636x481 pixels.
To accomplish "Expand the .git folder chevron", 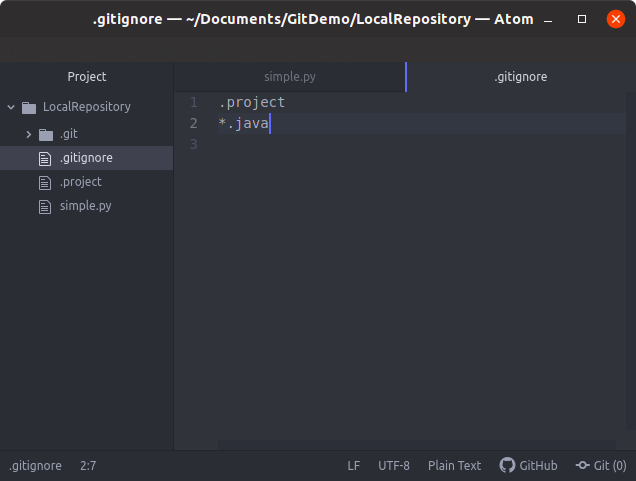I will point(28,134).
